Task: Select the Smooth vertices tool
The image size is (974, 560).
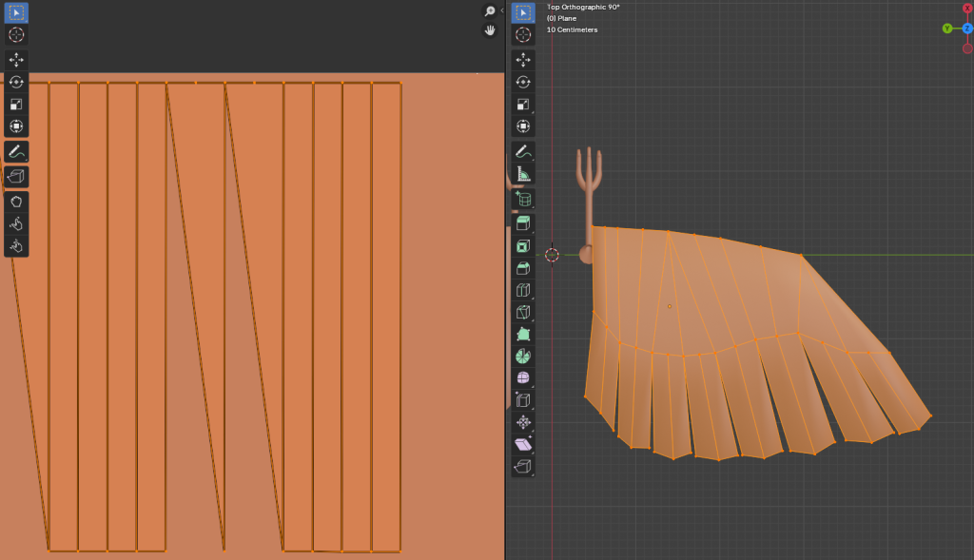Action: coord(522,378)
